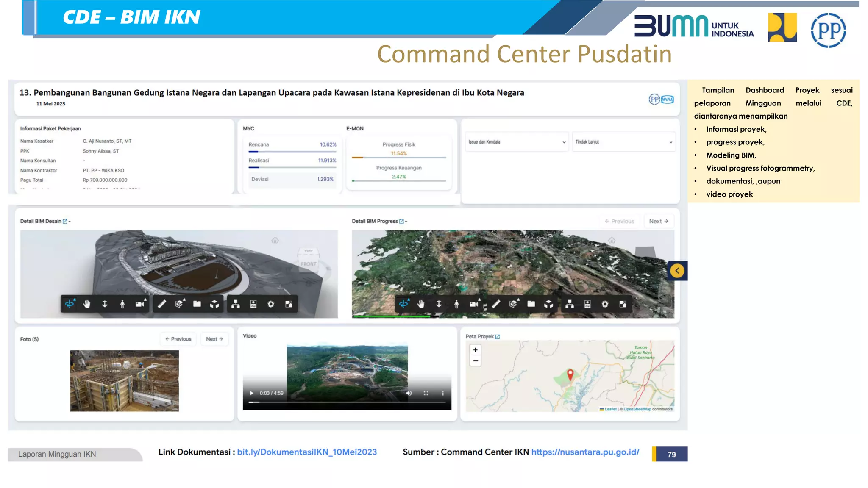The image size is (868, 488).
Task: Mute the project video sound
Action: [x=409, y=393]
